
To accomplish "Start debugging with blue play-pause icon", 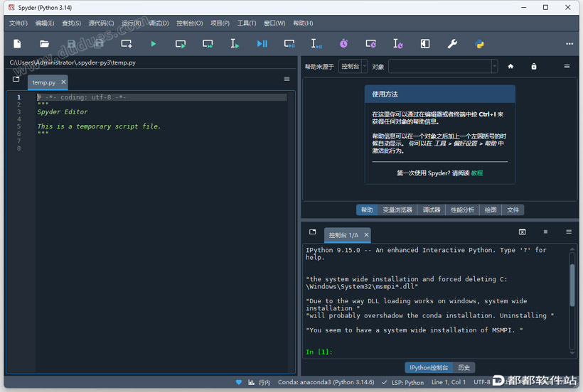I will click(x=262, y=44).
